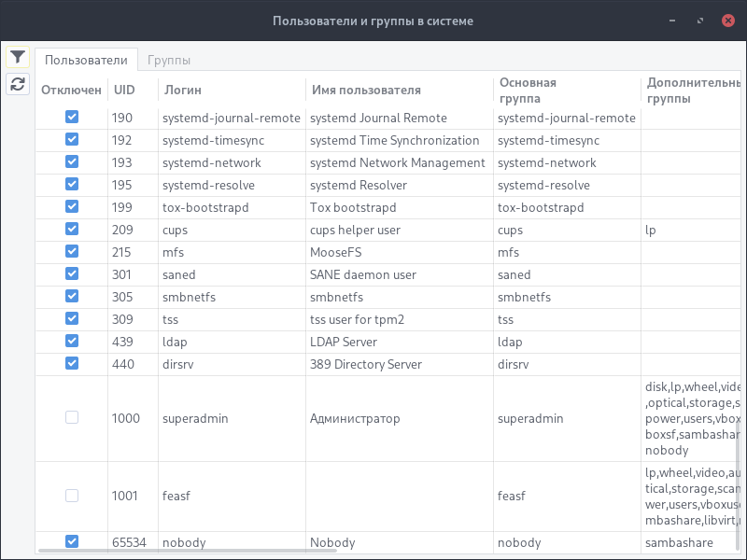Check the disabled box for feasf

(x=72, y=496)
